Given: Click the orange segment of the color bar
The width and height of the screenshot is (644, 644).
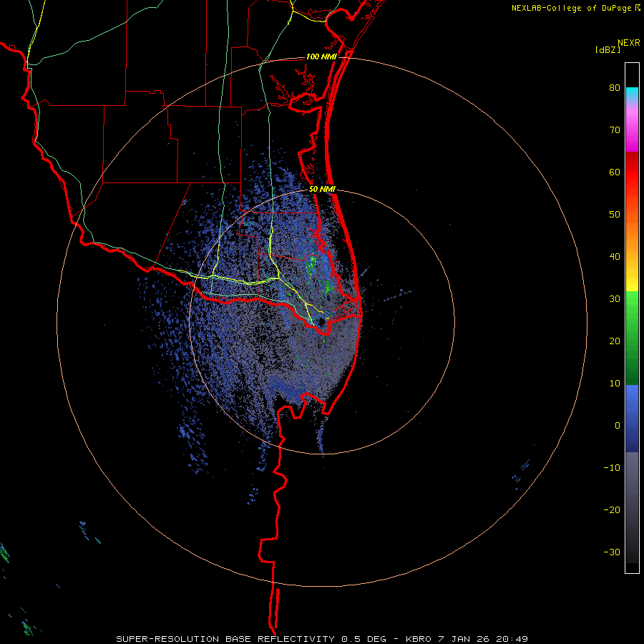Looking at the screenshot, I should click(x=632, y=230).
